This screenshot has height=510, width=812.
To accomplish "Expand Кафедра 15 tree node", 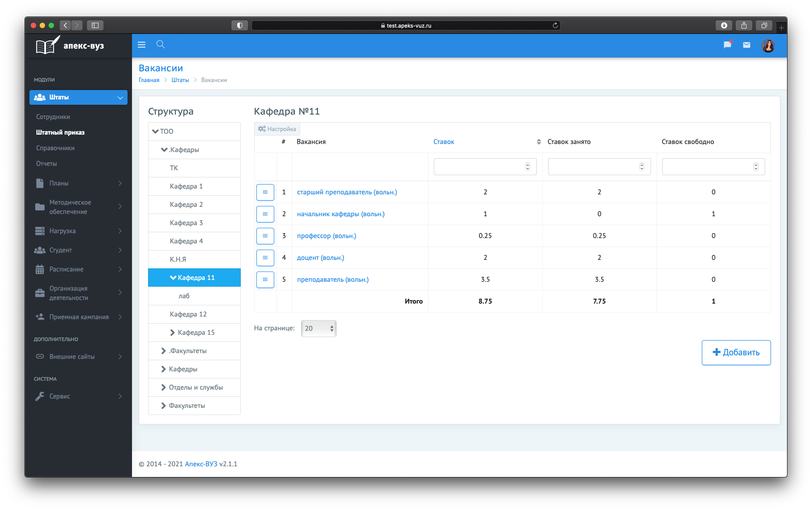I will pos(173,333).
